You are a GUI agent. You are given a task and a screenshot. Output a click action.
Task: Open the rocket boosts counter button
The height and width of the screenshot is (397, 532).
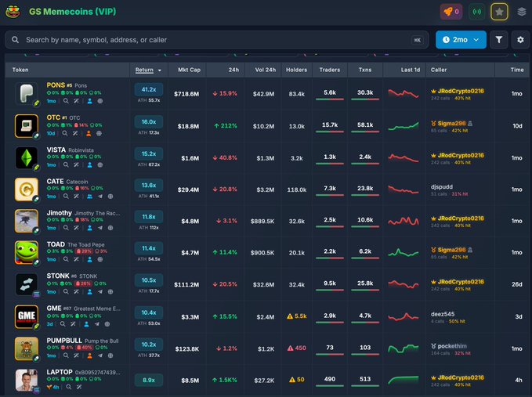tap(451, 12)
